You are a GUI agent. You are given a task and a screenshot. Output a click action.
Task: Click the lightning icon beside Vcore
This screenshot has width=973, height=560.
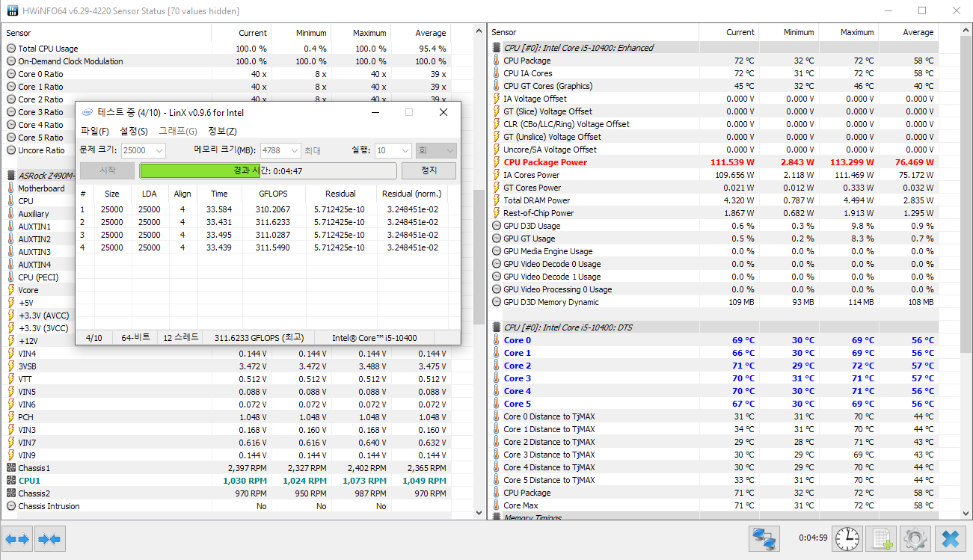[x=11, y=290]
